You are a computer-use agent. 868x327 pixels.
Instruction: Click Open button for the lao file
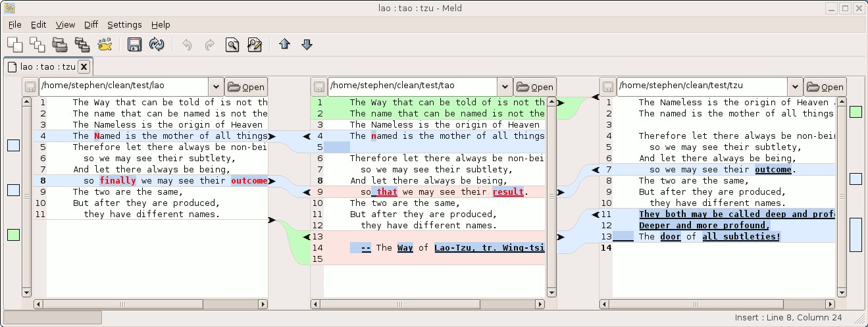click(x=246, y=87)
